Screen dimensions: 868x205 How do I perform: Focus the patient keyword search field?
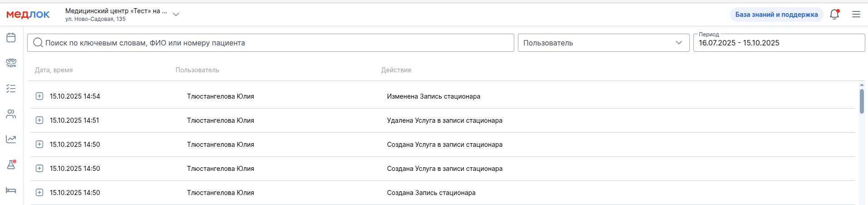272,43
